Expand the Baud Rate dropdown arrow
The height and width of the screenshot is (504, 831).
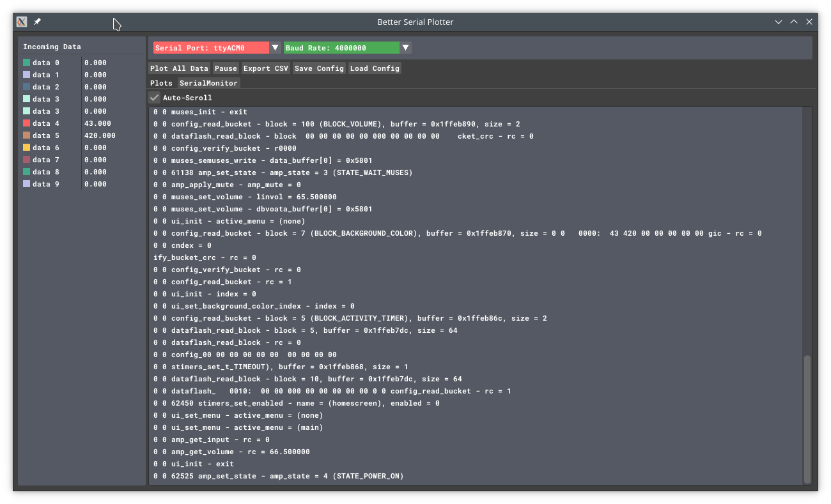click(405, 48)
